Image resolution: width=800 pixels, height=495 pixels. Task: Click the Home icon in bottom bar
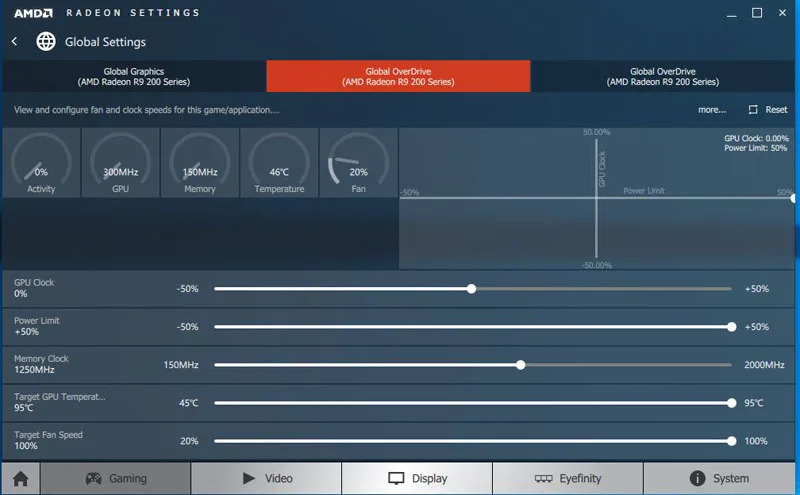[20, 478]
